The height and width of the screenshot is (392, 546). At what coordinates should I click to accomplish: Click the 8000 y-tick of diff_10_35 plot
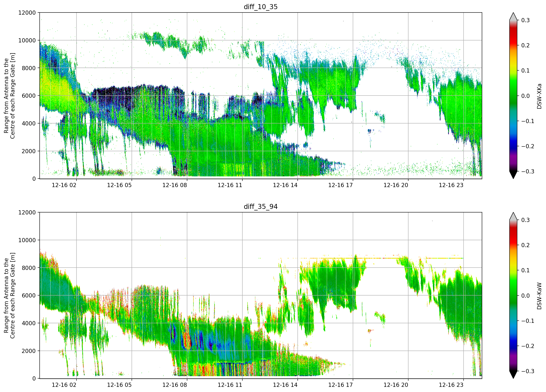(29, 68)
